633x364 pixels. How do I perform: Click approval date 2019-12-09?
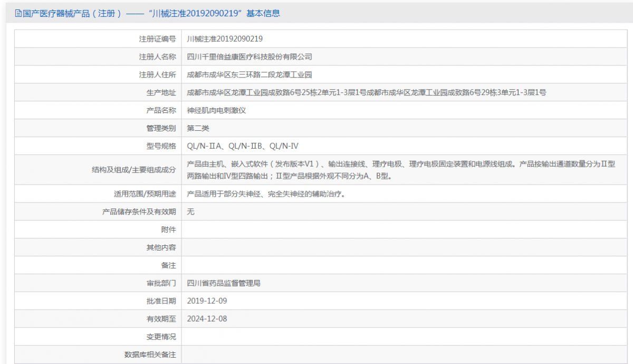click(207, 301)
